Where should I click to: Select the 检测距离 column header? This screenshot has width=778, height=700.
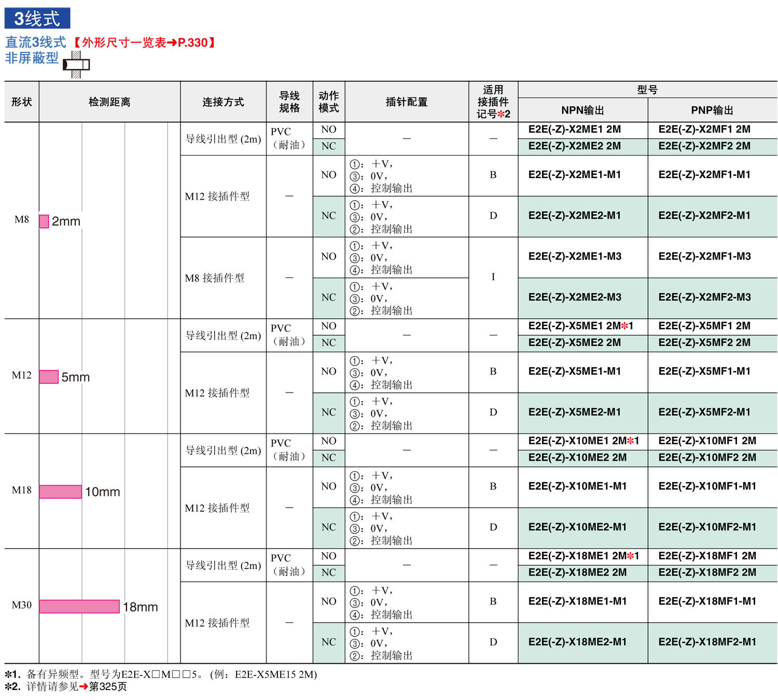tap(109, 102)
